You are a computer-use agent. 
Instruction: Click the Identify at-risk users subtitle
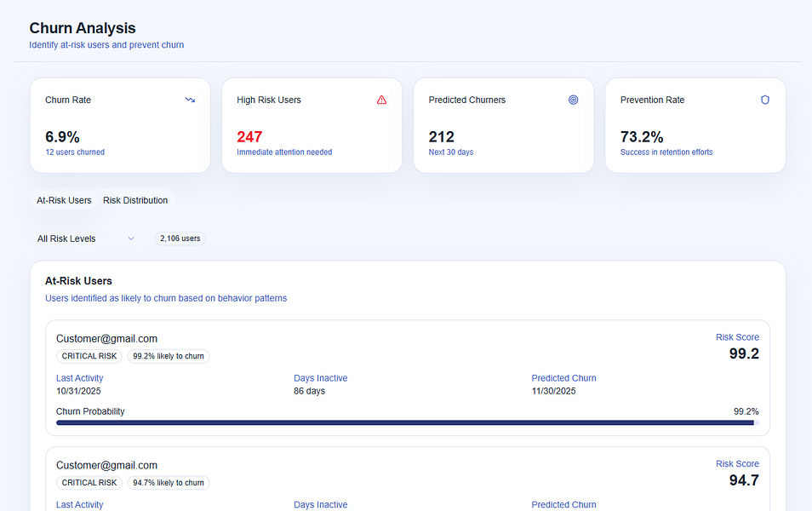pyautogui.click(x=106, y=45)
